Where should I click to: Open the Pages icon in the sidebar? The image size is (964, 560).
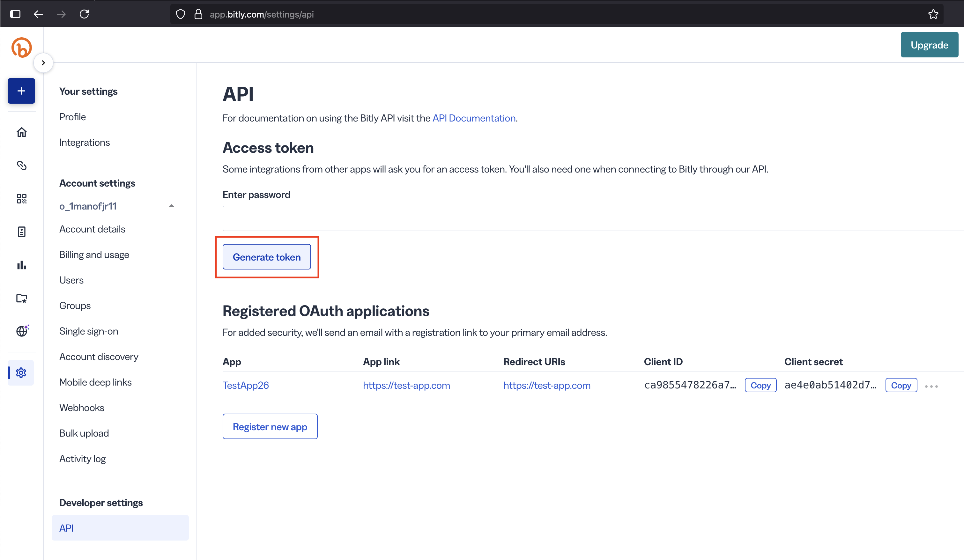click(x=21, y=232)
